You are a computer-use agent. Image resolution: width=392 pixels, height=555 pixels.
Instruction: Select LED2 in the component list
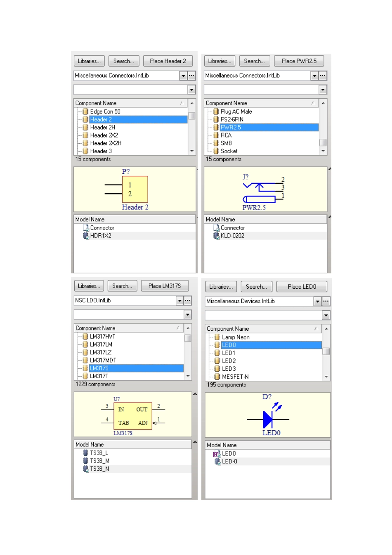[x=229, y=361]
